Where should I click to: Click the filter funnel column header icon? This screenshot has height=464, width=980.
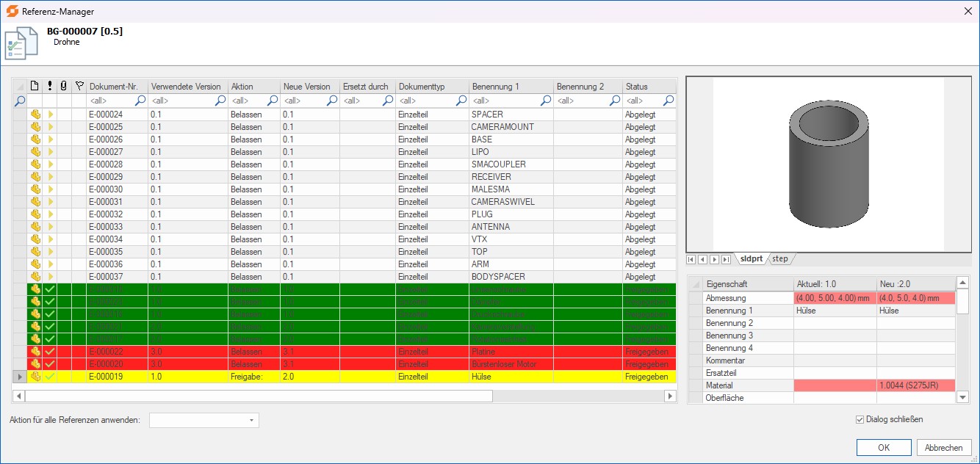tap(79, 87)
